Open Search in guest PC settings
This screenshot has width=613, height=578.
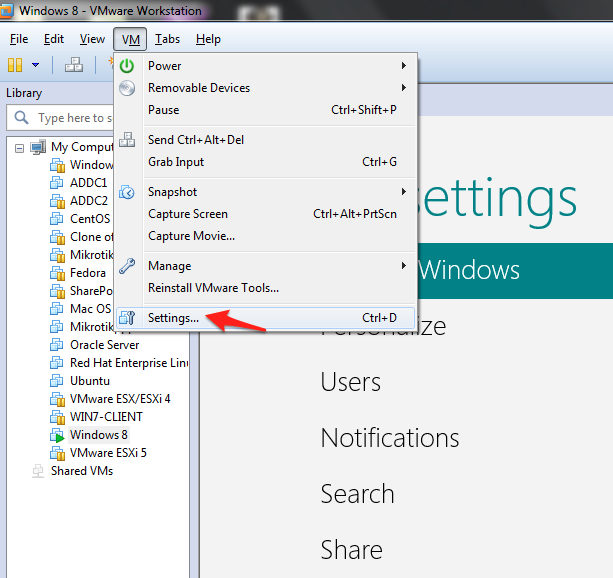[357, 494]
